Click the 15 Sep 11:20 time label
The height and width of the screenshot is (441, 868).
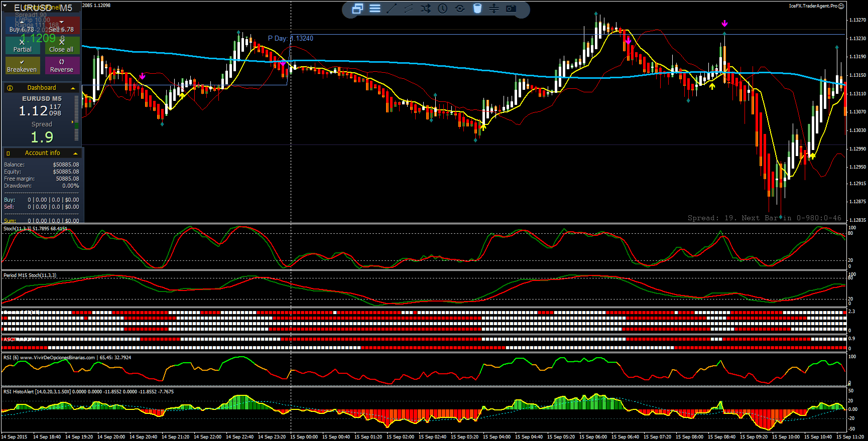pos(850,437)
